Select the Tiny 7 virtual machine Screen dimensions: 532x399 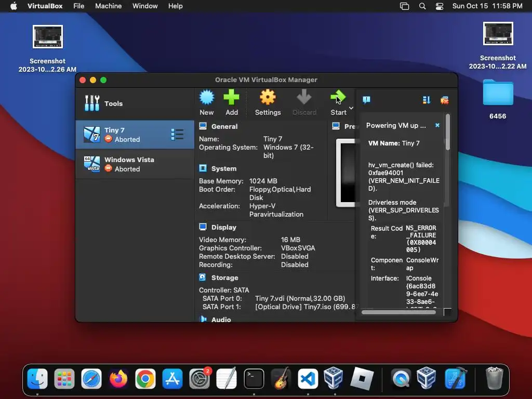pos(135,135)
